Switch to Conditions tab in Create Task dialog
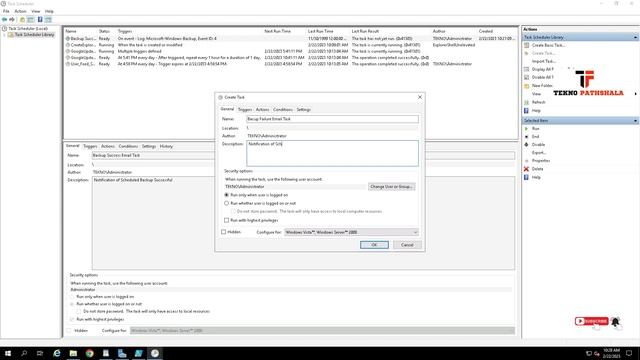 coord(283,109)
